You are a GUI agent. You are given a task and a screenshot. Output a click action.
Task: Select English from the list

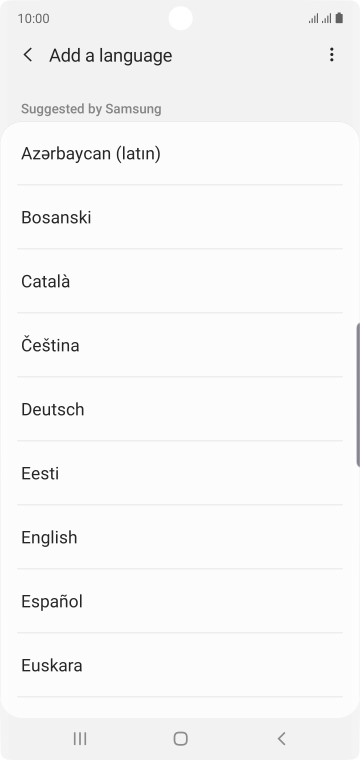pyautogui.click(x=180, y=537)
